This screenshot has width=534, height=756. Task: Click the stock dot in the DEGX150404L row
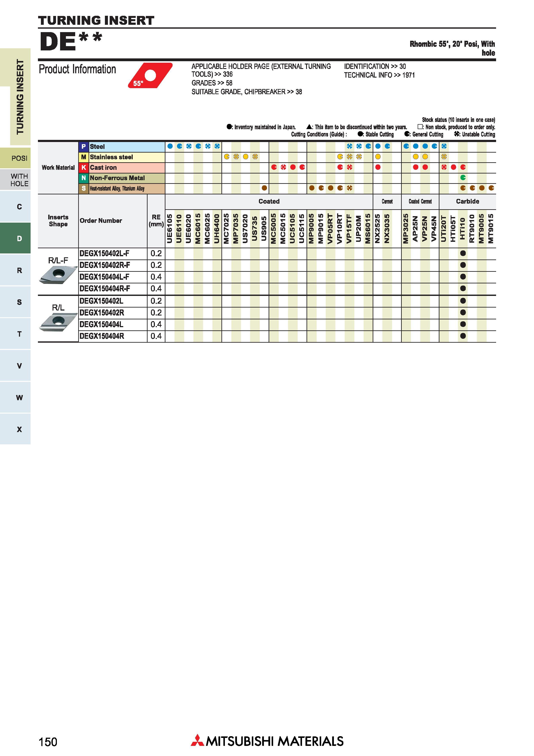click(463, 324)
